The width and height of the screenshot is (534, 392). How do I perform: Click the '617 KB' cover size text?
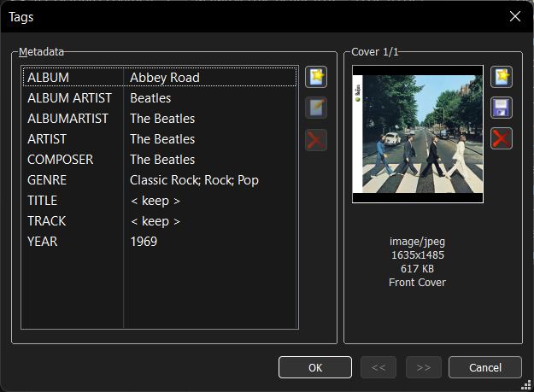click(x=417, y=268)
